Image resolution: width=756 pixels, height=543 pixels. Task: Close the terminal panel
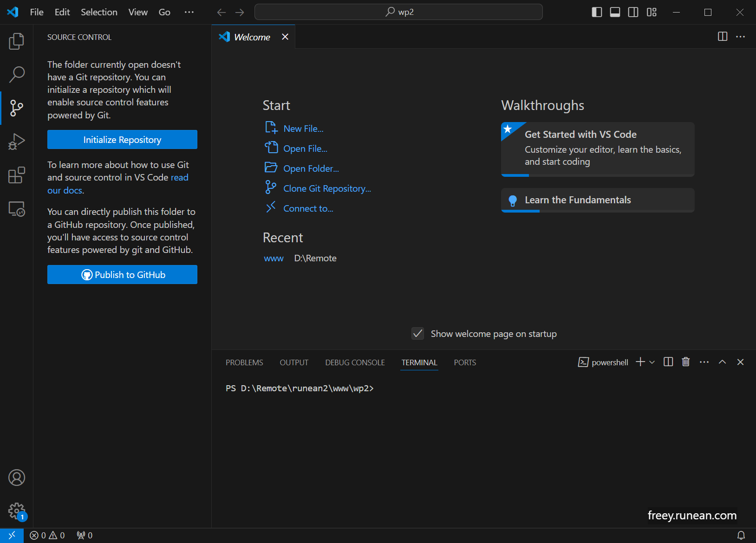[740, 362]
